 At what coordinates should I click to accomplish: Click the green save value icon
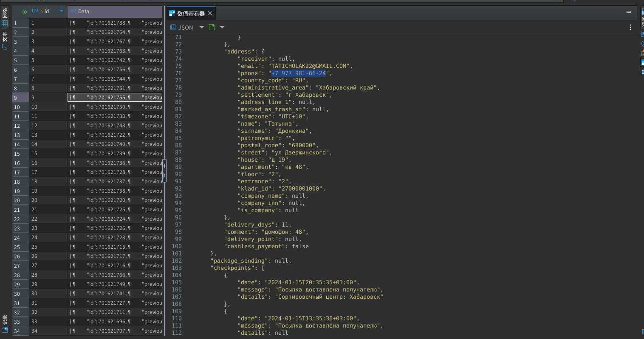click(212, 27)
